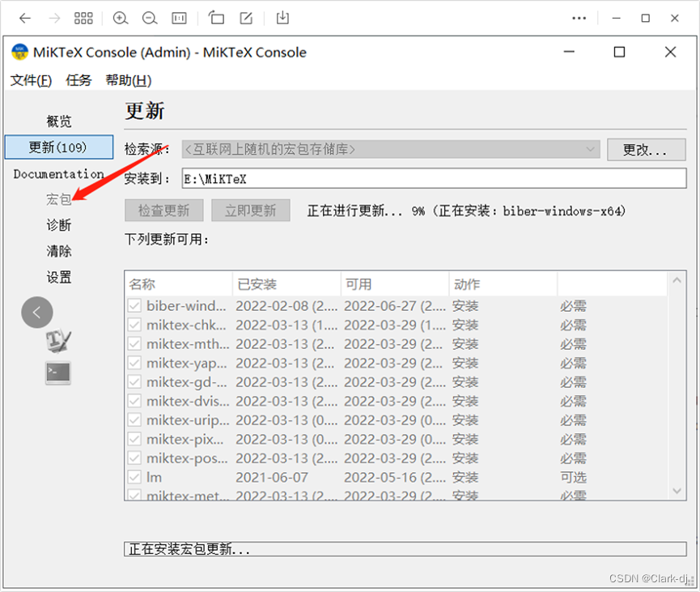Sort by the 动作 column header
The width and height of the screenshot is (700, 592).
click(503, 284)
